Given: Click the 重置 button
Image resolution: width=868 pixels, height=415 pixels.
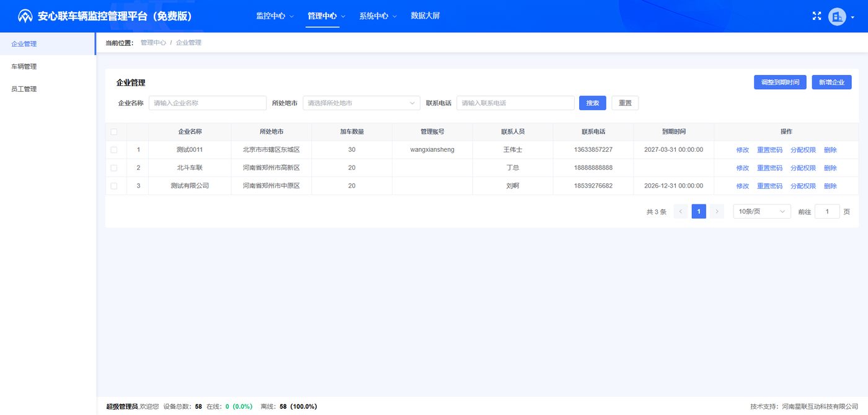Looking at the screenshot, I should coord(625,103).
